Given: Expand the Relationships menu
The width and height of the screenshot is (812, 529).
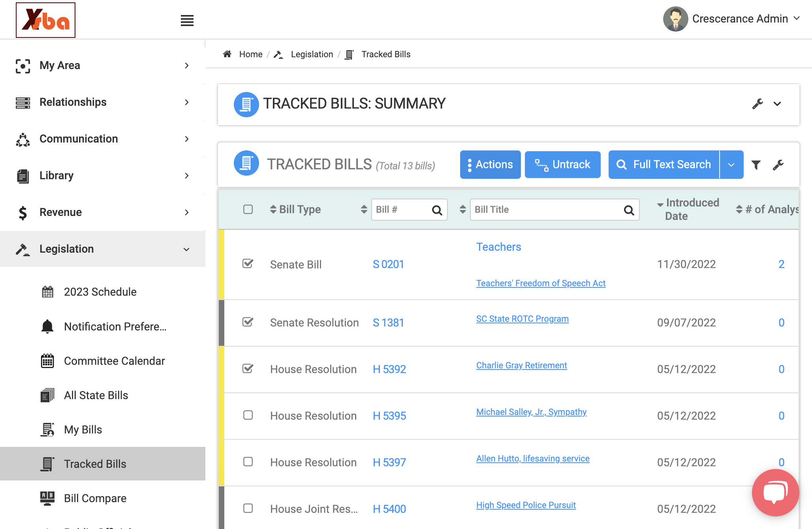Looking at the screenshot, I should point(187,102).
